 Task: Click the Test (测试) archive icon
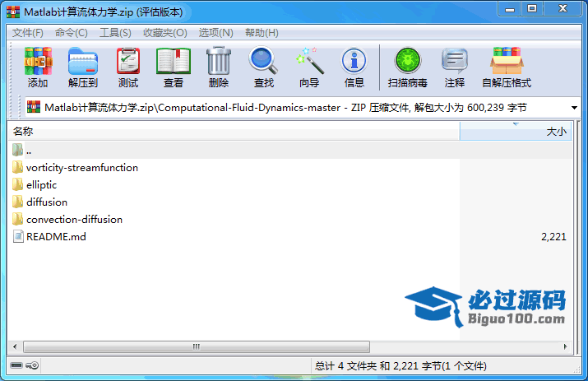coord(128,67)
